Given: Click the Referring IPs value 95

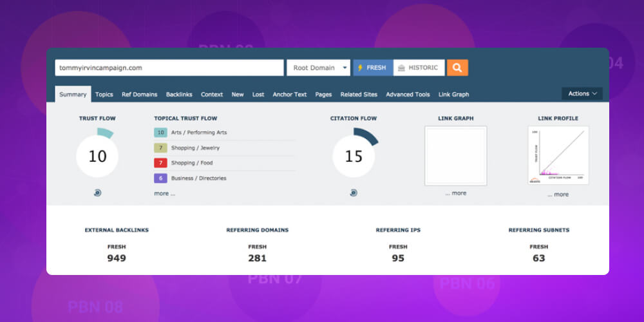Looking at the screenshot, I should point(398,258).
